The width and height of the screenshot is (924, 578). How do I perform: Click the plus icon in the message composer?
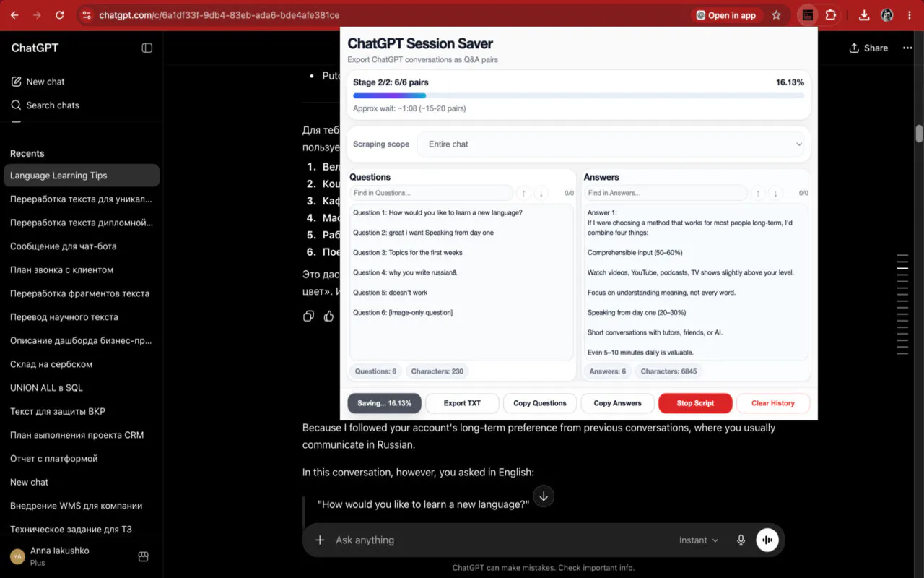[x=320, y=540]
